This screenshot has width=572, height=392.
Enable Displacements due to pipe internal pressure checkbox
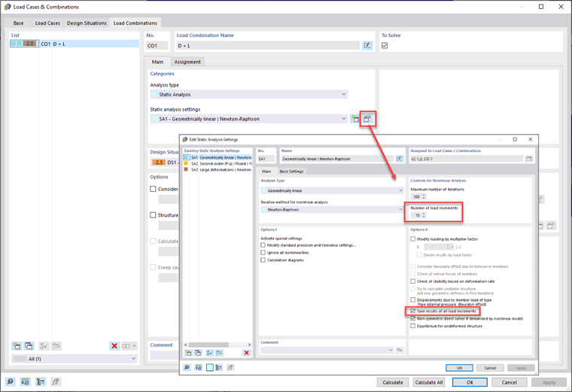[x=413, y=299]
